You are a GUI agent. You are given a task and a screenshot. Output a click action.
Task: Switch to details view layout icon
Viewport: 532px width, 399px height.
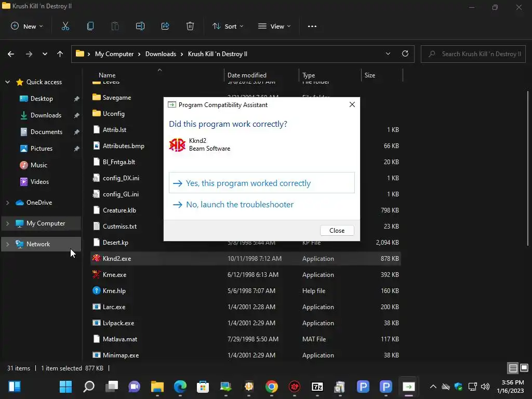pos(513,368)
